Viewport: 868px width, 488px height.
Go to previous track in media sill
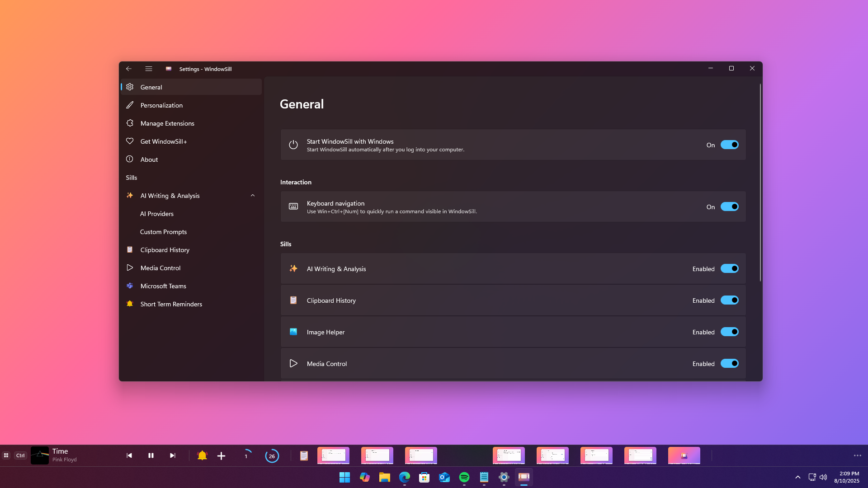click(x=129, y=455)
